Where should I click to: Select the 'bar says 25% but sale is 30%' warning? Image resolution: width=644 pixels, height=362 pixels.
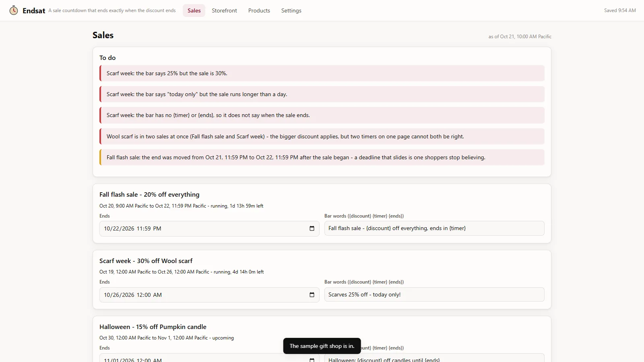(322, 73)
